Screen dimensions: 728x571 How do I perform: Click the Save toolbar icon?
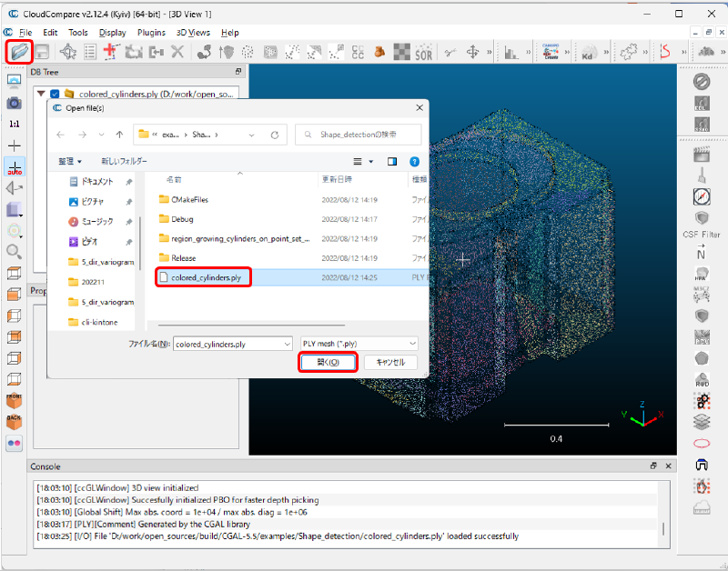[x=42, y=52]
